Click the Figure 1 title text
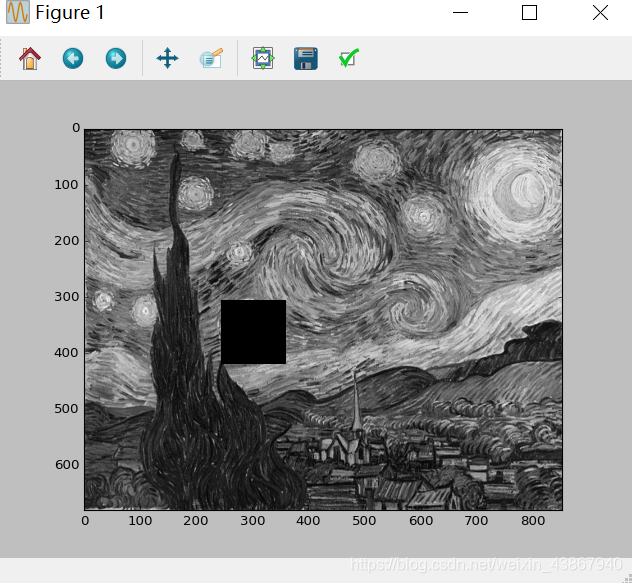 click(x=70, y=12)
